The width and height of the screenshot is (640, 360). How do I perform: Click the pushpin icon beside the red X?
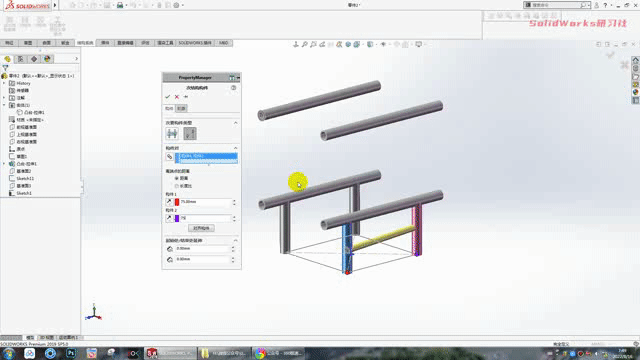click(x=186, y=97)
